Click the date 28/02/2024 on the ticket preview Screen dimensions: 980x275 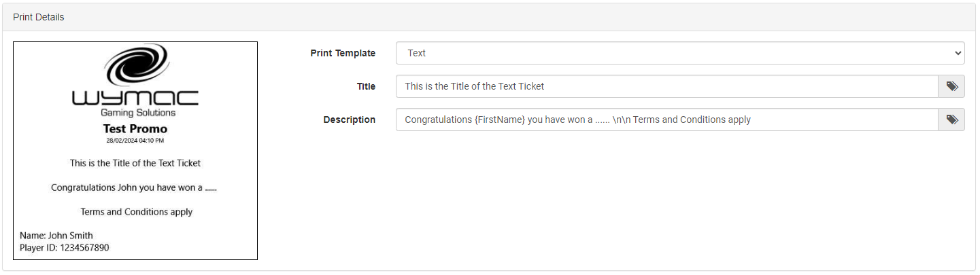point(135,141)
